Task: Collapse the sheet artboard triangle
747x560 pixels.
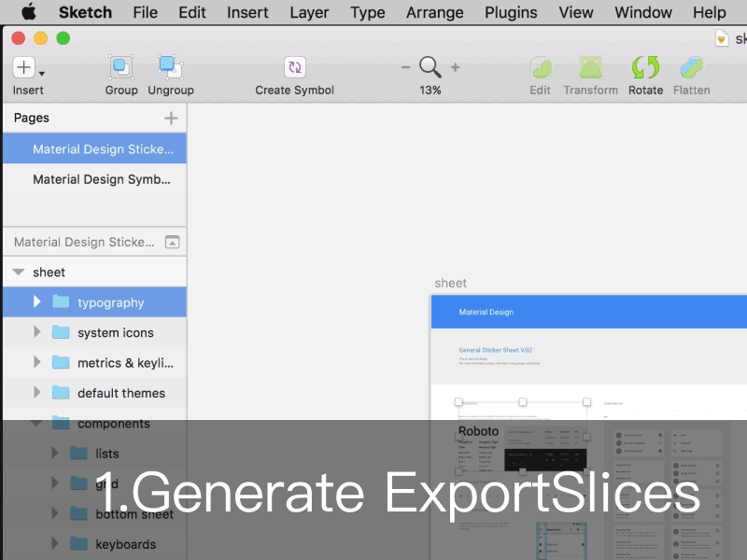Action: tap(18, 272)
